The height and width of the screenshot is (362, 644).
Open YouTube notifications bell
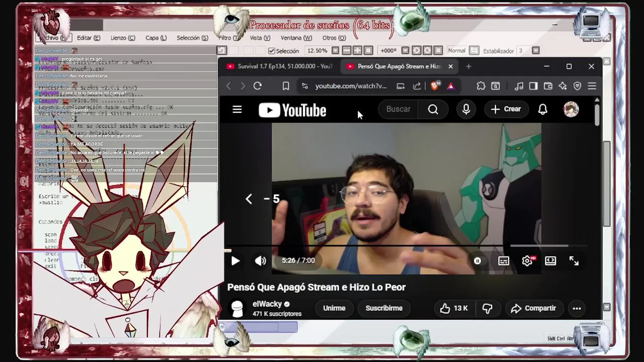tap(543, 109)
